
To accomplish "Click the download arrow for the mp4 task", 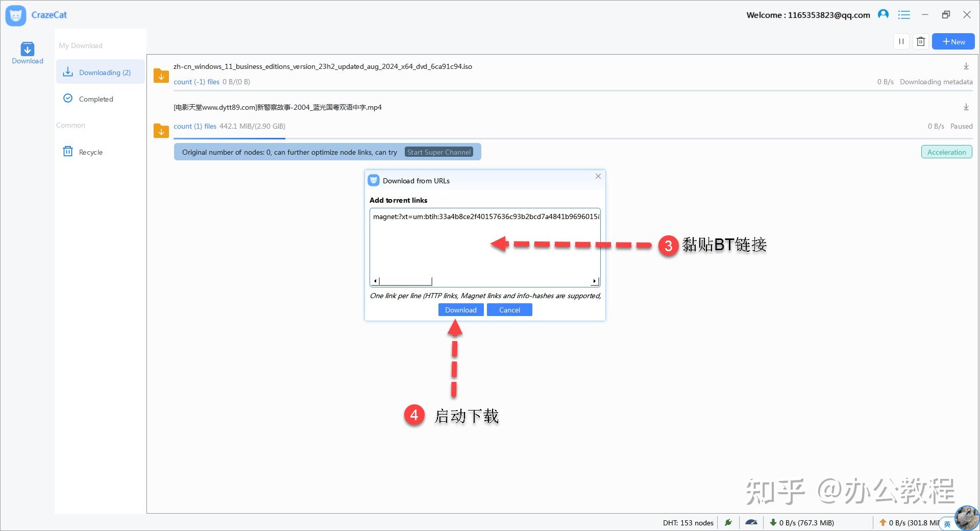I will (x=966, y=107).
